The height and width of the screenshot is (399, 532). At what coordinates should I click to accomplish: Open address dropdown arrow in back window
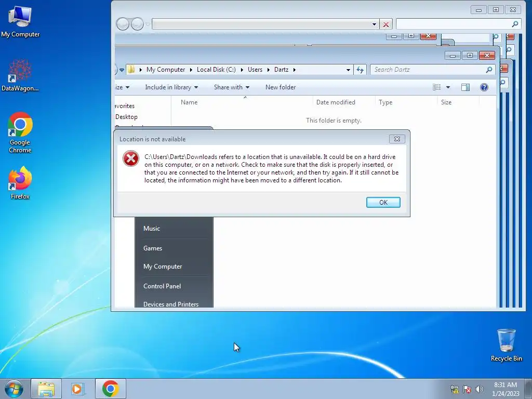pos(374,24)
